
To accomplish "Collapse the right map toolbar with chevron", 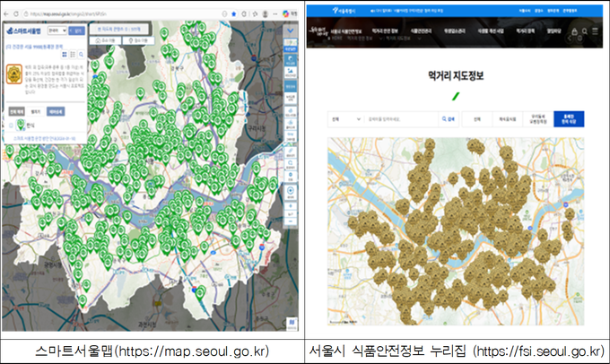I will [x=292, y=29].
